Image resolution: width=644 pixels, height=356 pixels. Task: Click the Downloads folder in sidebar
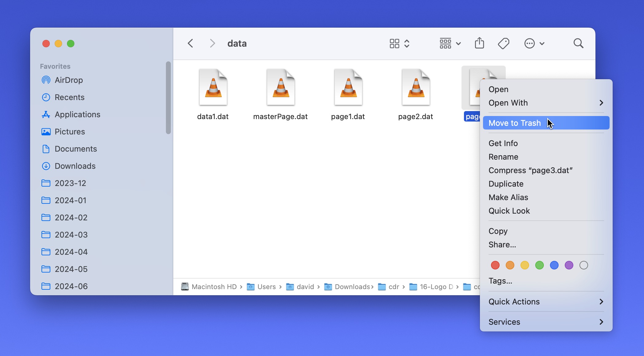pyautogui.click(x=75, y=166)
